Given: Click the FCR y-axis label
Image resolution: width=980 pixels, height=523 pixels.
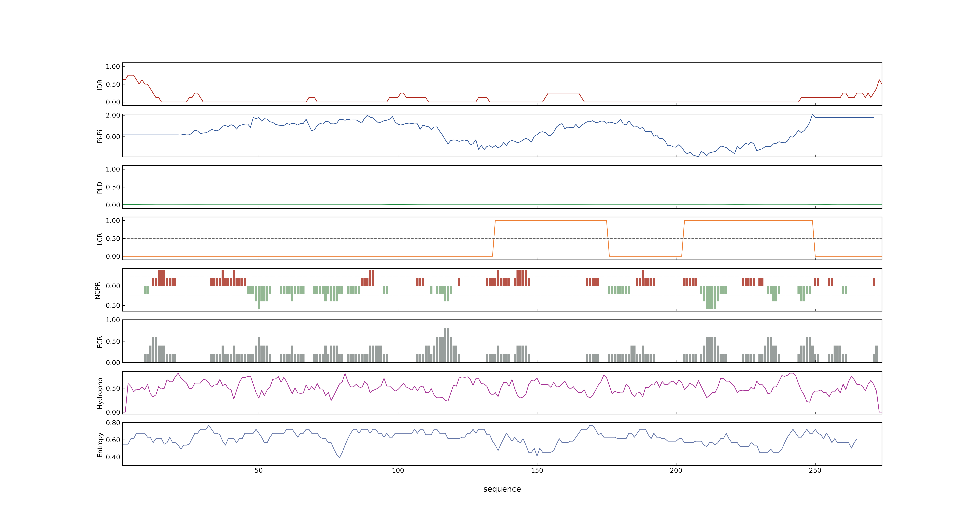Looking at the screenshot, I should pos(100,341).
